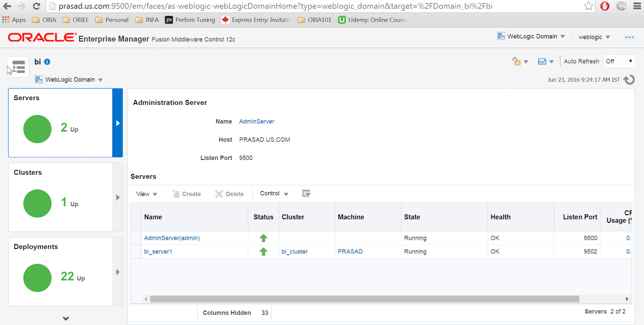
Task: Click the green Clusters status circle
Action: tap(37, 203)
